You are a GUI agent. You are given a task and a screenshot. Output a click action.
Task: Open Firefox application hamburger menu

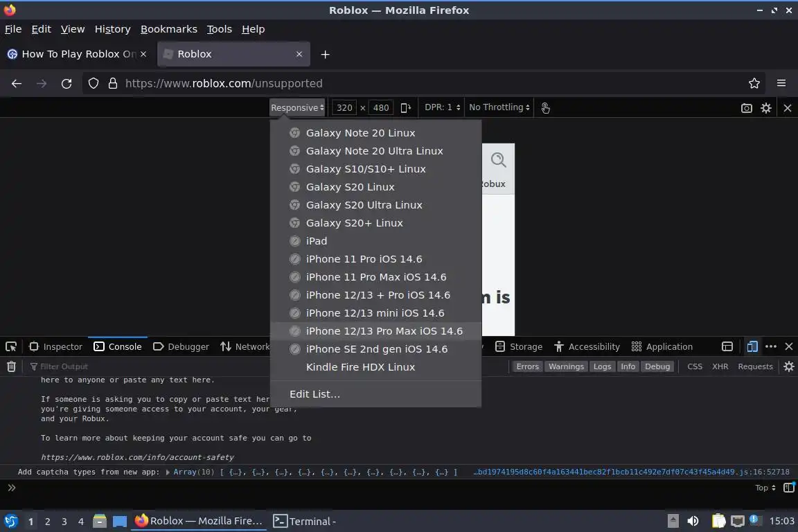(781, 83)
